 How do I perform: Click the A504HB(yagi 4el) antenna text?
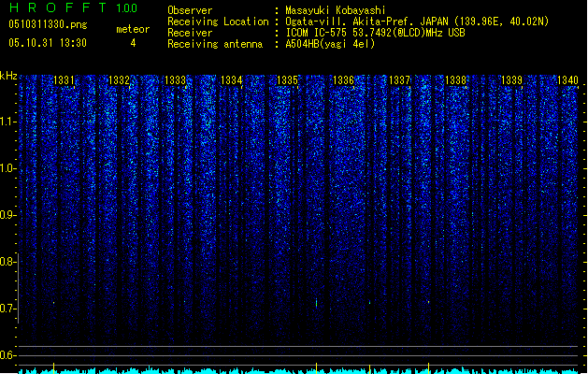330,44
